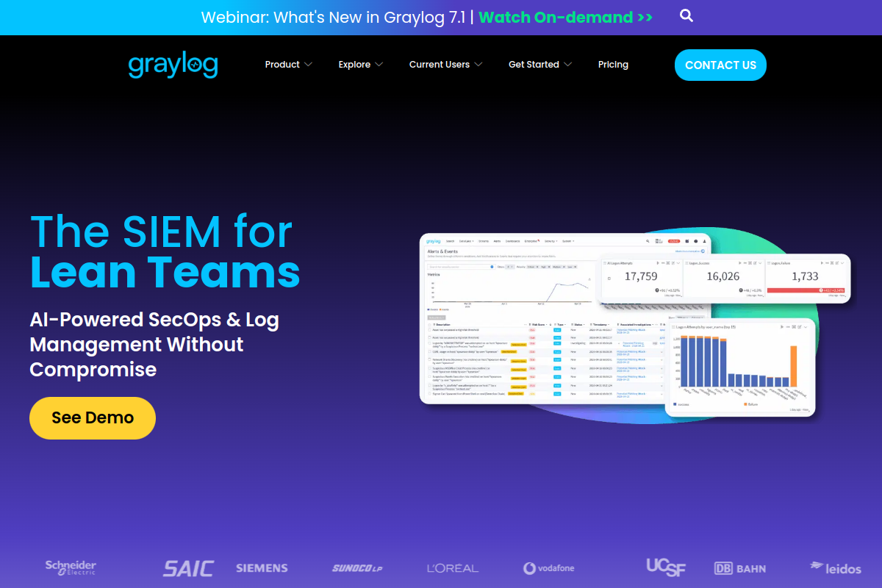The height and width of the screenshot is (588, 882).
Task: Click the 16,026 logon success value
Action: click(x=723, y=276)
